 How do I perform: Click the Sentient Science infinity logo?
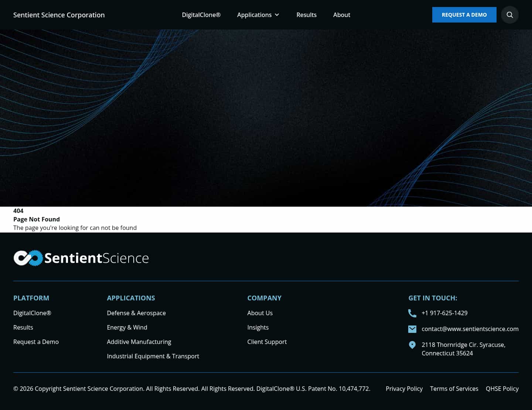pyautogui.click(x=27, y=258)
